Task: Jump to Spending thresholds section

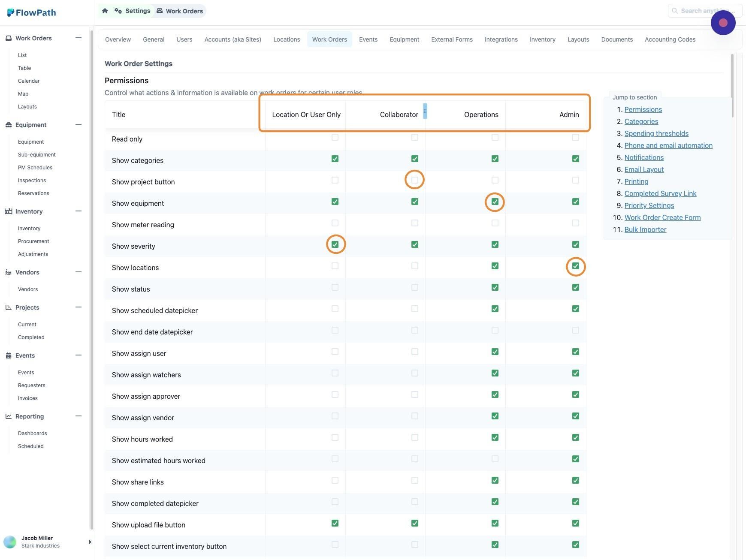Action: pos(656,133)
